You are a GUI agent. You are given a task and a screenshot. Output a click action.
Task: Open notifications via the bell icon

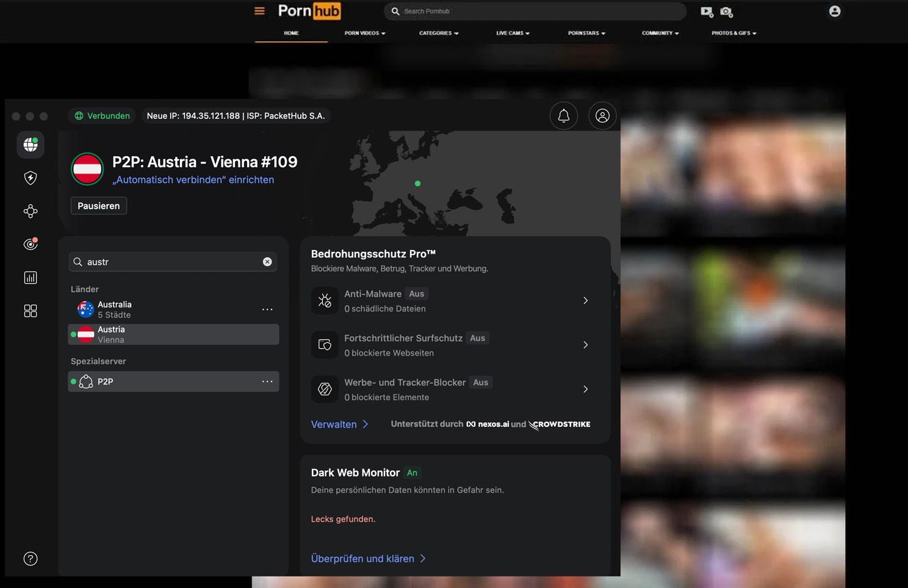tap(563, 115)
